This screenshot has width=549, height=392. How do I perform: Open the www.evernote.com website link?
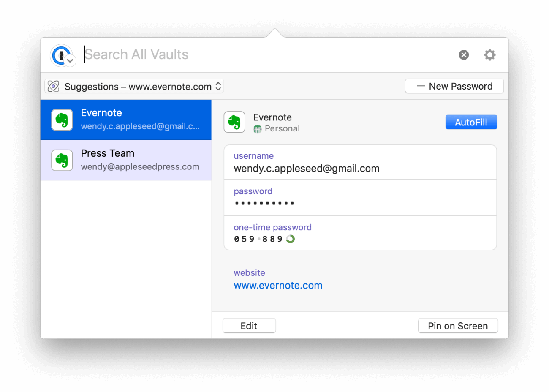(x=278, y=286)
